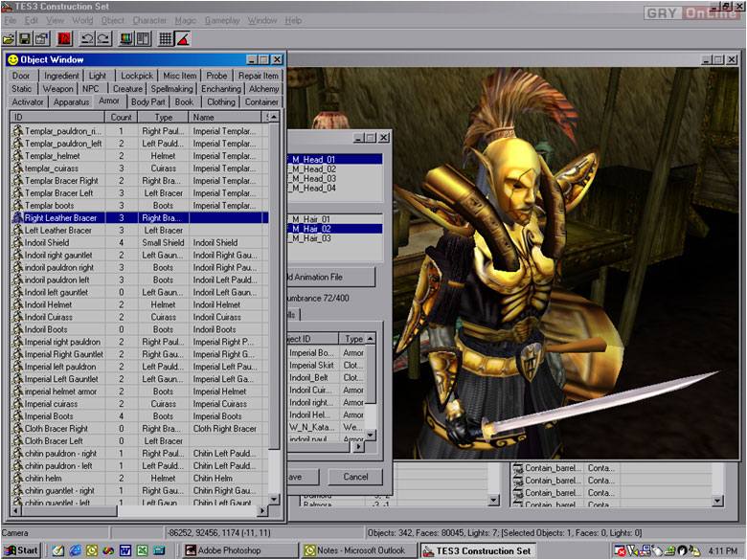Choose M_Head_02 in the head list
This screenshot has height=560, width=747.
point(334,169)
